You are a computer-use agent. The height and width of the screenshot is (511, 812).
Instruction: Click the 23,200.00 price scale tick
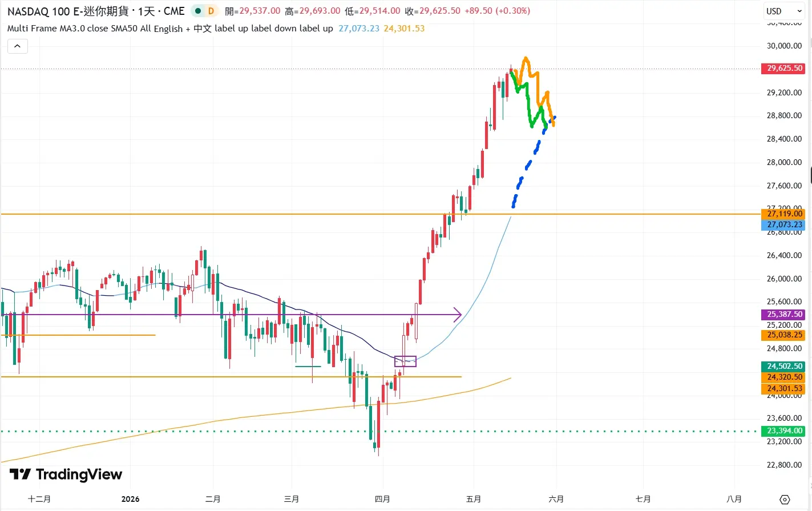784,441
